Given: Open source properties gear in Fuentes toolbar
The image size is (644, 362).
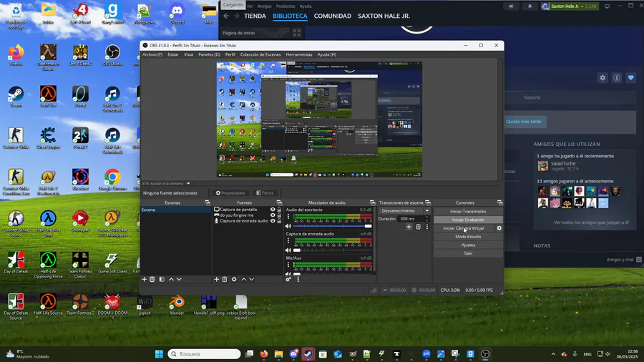Looking at the screenshot, I should [x=234, y=279].
